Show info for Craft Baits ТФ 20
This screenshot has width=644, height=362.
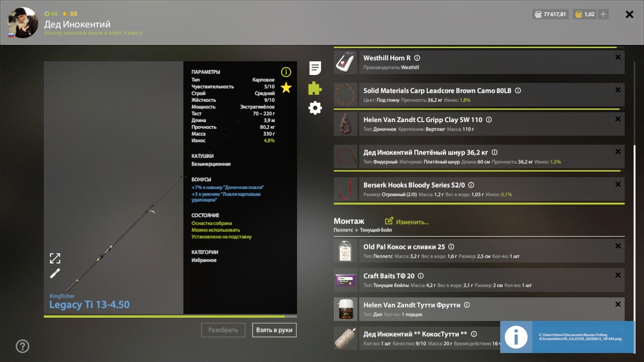pyautogui.click(x=421, y=276)
